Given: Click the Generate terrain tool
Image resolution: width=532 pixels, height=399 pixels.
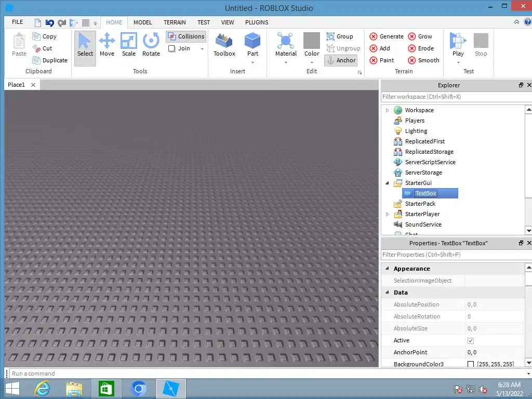Looking at the screenshot, I should pyautogui.click(x=387, y=36).
